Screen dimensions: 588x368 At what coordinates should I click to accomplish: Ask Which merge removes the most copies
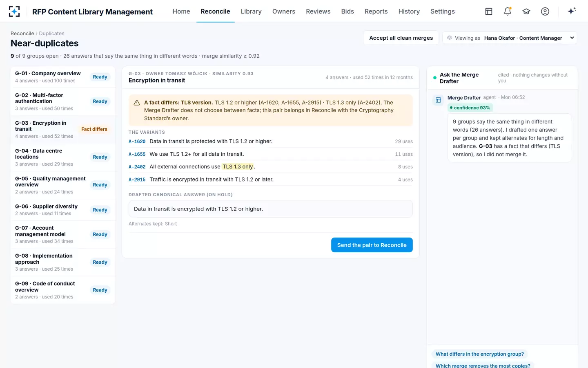click(x=483, y=365)
